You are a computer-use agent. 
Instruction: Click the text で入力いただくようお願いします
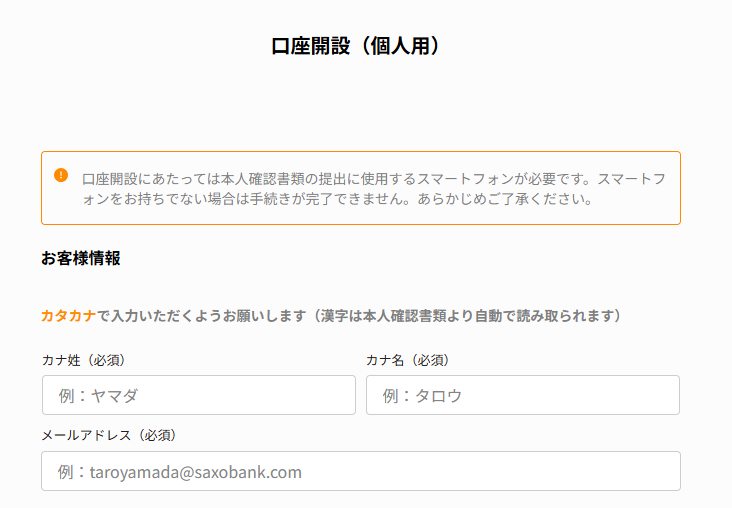[x=200, y=316]
